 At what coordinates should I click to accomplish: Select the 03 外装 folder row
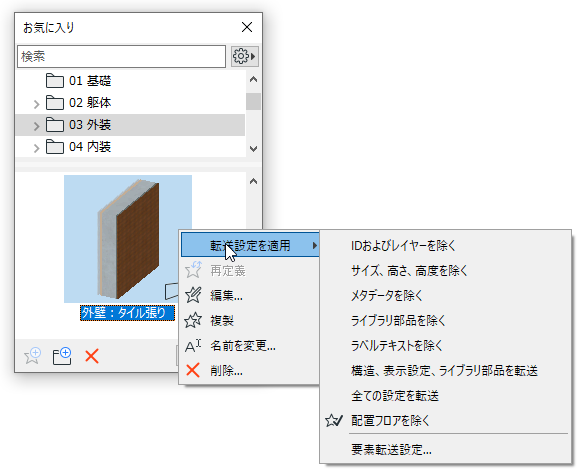click(130, 125)
